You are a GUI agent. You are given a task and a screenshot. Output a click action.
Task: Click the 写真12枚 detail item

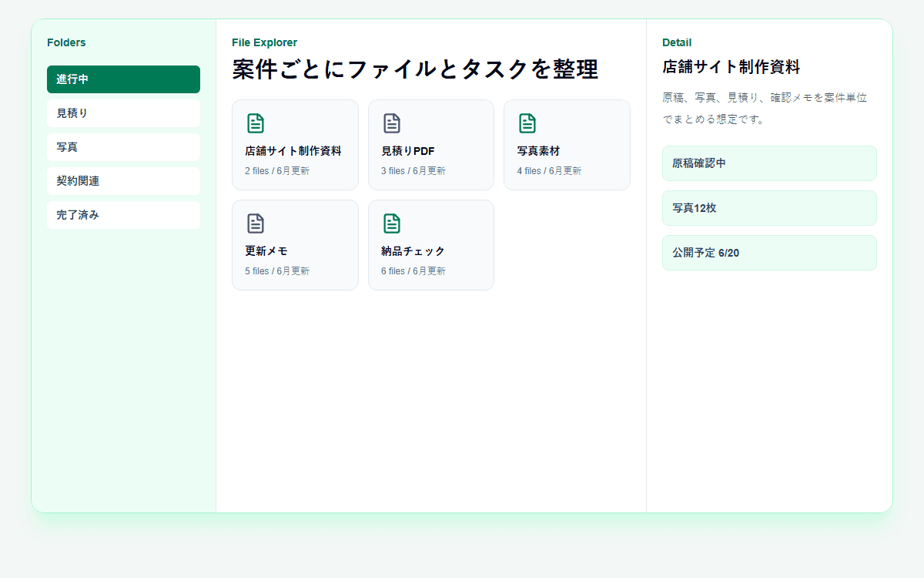pyautogui.click(x=769, y=208)
